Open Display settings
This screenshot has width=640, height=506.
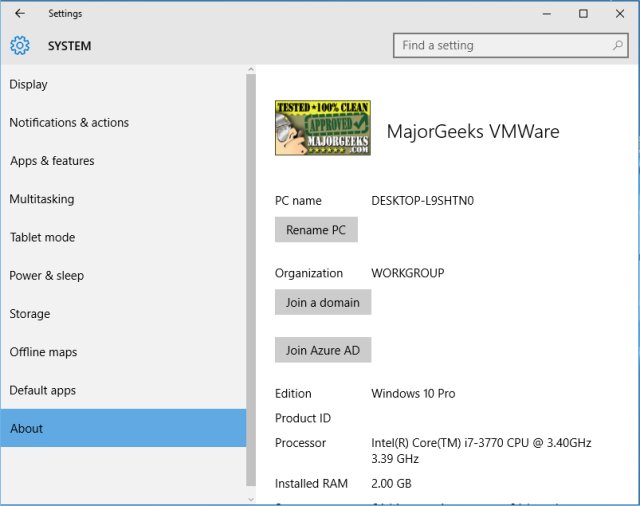[x=123, y=84]
